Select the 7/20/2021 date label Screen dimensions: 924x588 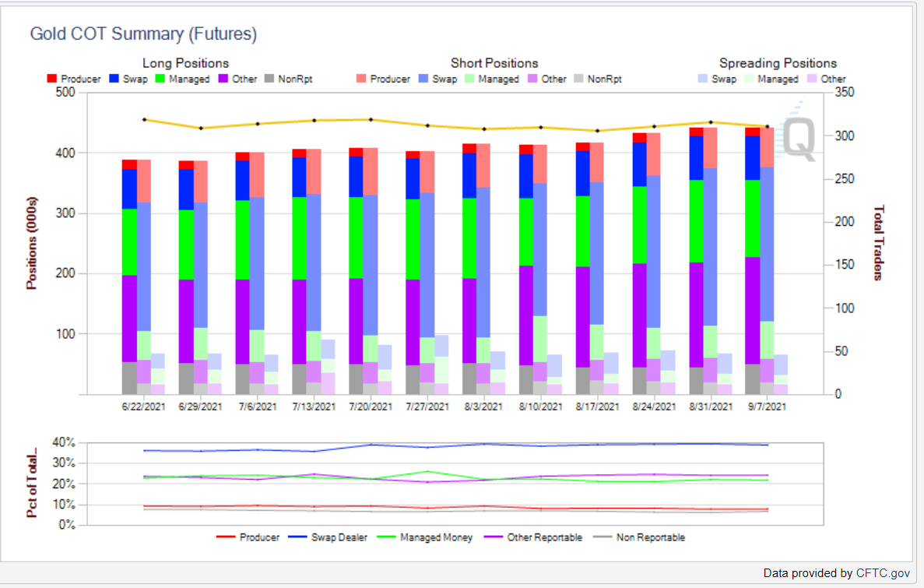pos(371,407)
